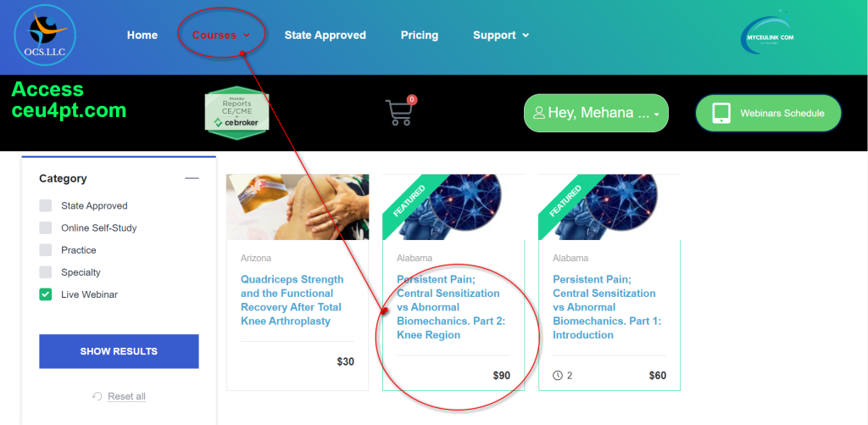Enable the Online Self-Study checkbox
The image size is (868, 425).
tap(46, 227)
